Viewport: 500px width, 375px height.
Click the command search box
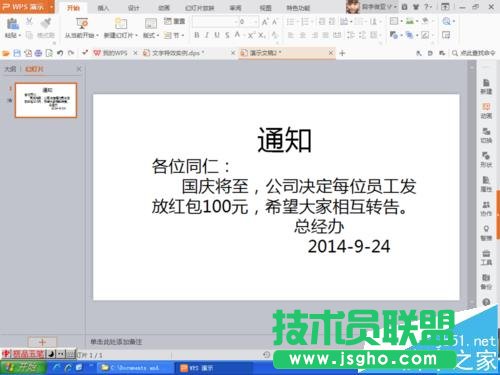[474, 53]
